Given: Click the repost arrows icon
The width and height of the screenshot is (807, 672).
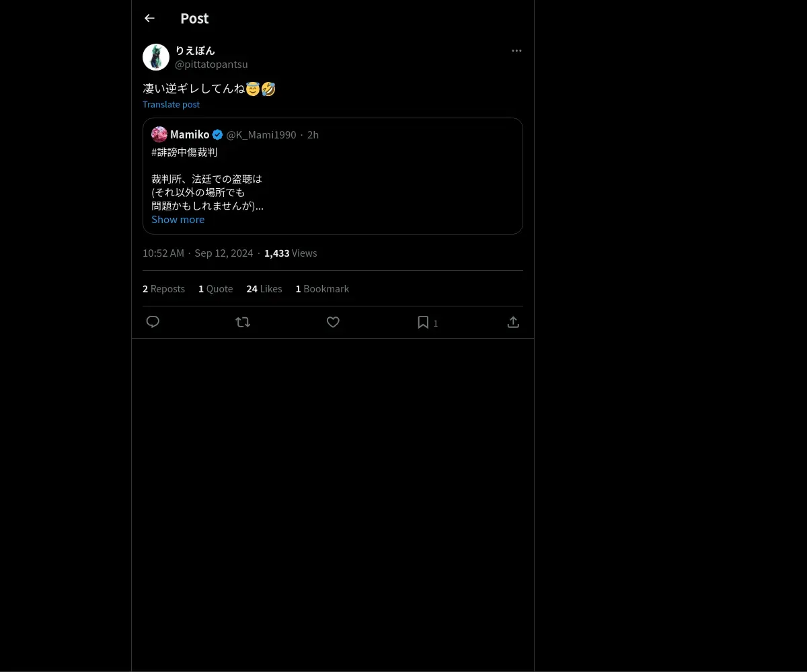Looking at the screenshot, I should click(243, 322).
